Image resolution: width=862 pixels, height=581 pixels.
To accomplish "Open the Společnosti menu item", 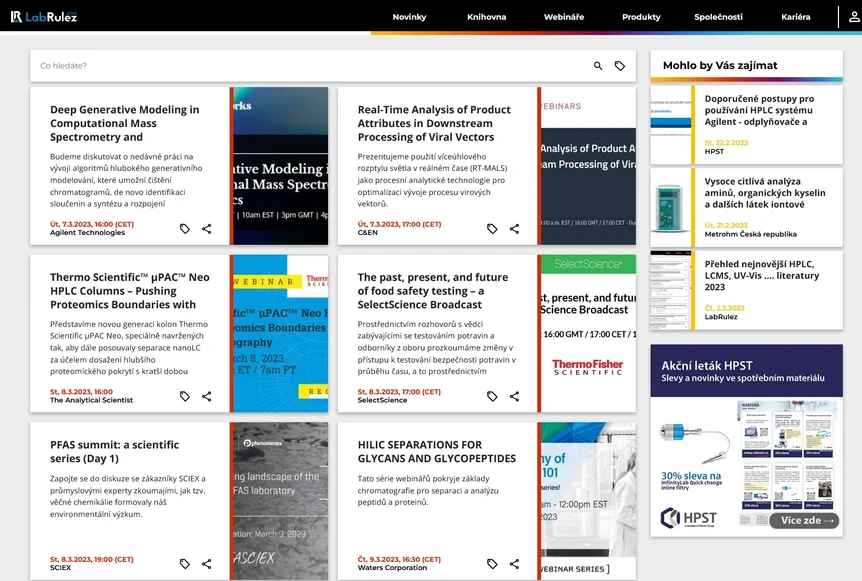I will [x=719, y=17].
